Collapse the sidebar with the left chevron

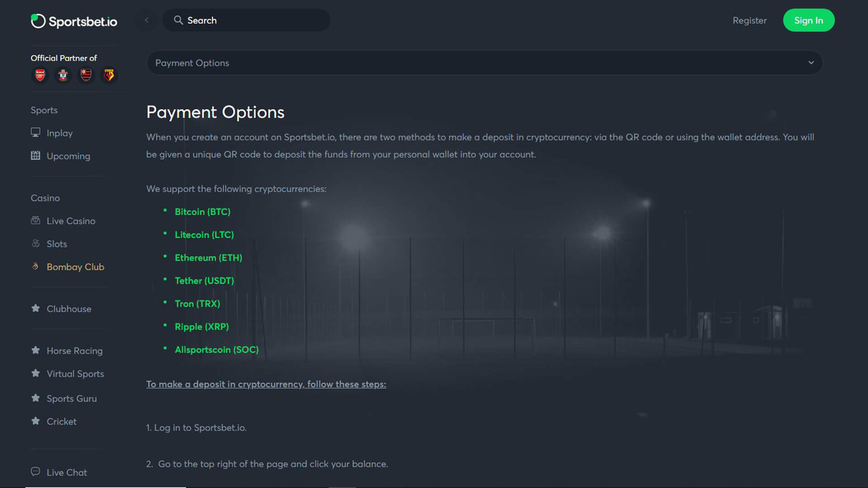point(146,20)
